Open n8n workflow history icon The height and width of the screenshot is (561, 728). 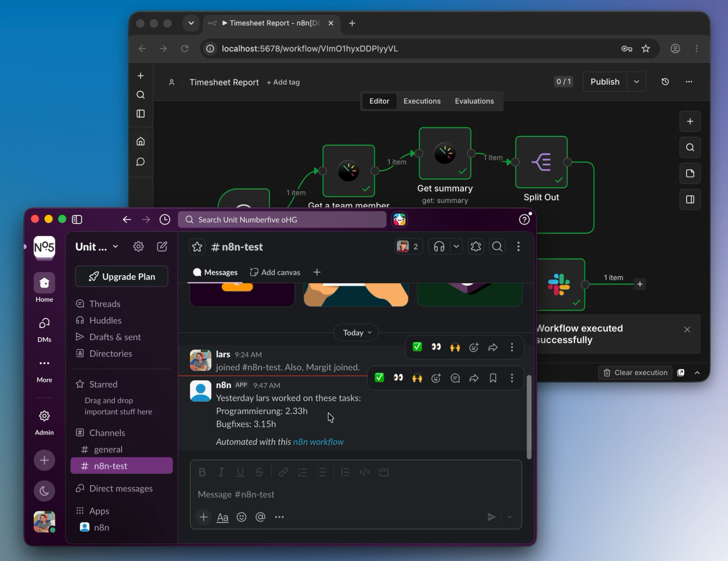[x=665, y=82]
